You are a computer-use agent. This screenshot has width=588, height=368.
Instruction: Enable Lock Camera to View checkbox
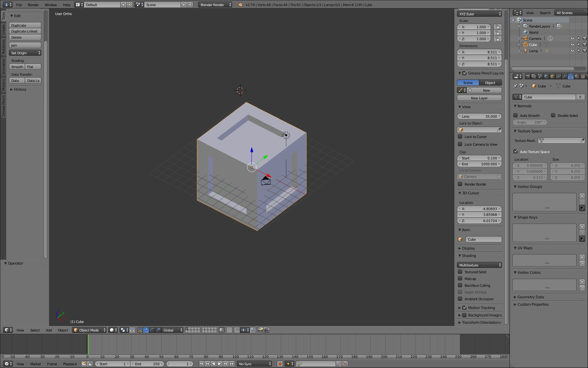460,144
